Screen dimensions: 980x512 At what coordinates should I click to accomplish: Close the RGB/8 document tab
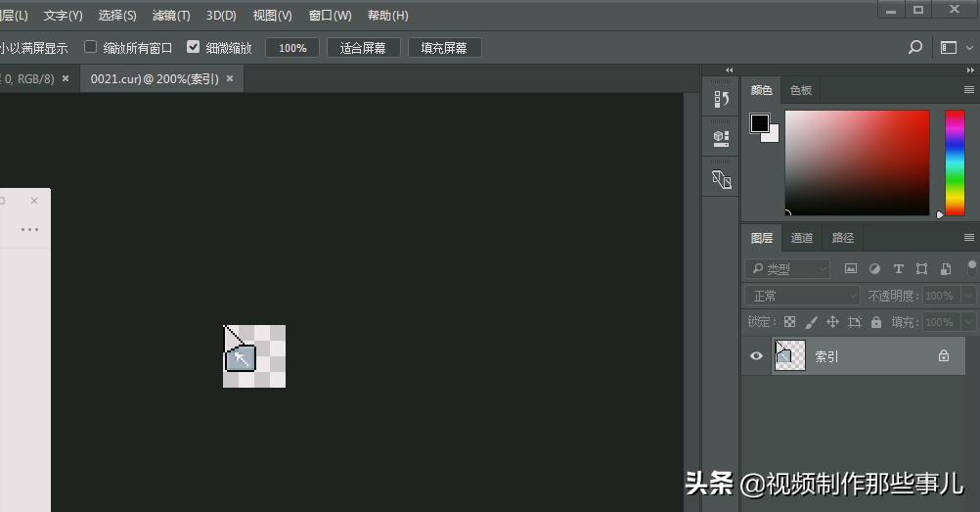point(65,78)
